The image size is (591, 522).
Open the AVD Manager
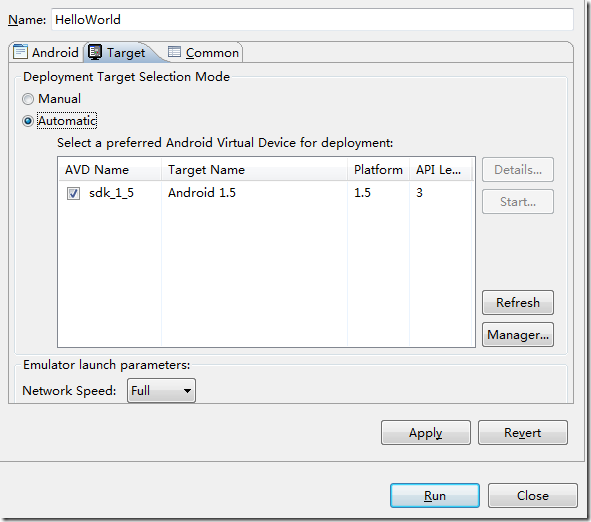(x=518, y=334)
